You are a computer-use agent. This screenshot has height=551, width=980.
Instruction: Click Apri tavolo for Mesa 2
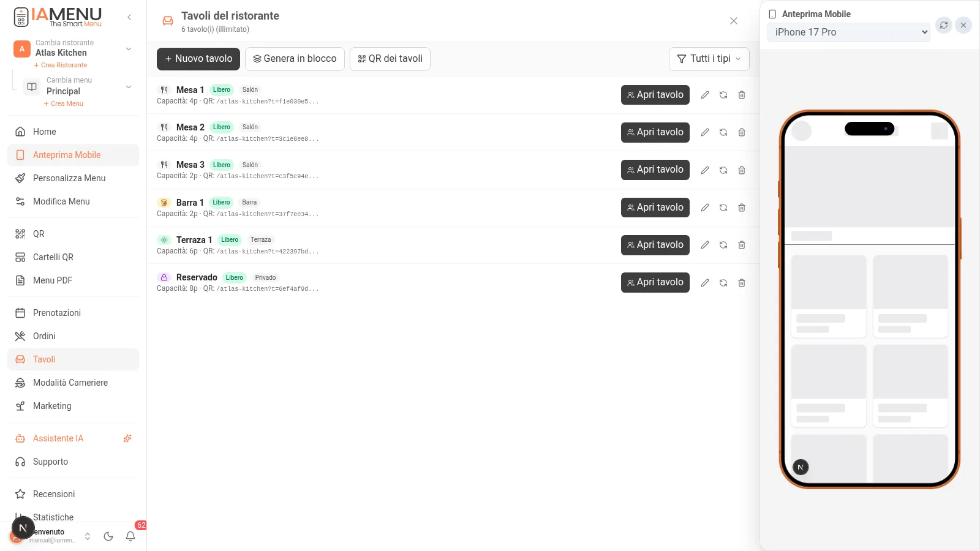[x=655, y=132]
